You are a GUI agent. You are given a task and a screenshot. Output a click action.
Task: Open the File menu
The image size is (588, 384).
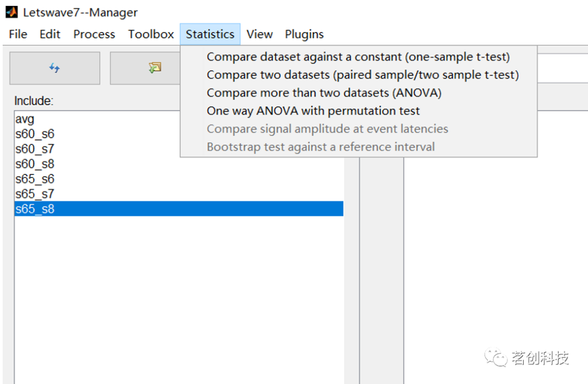coord(18,34)
